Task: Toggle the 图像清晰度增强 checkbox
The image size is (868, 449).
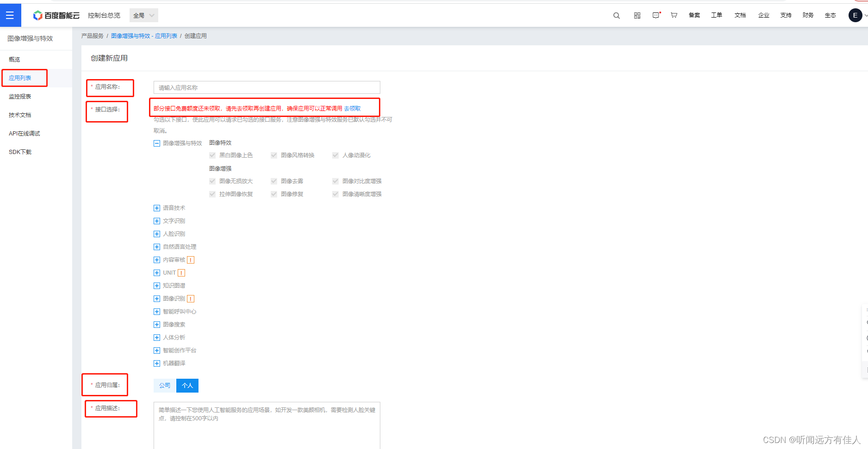Action: [335, 194]
